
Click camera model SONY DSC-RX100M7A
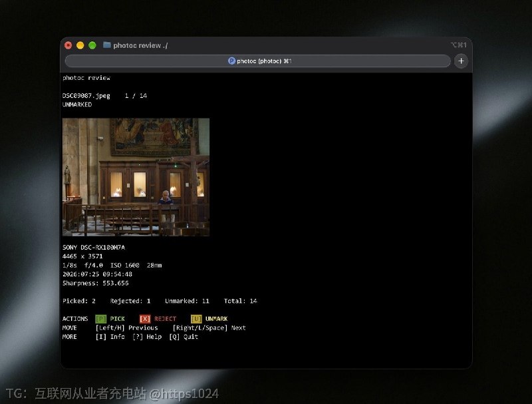(94, 248)
